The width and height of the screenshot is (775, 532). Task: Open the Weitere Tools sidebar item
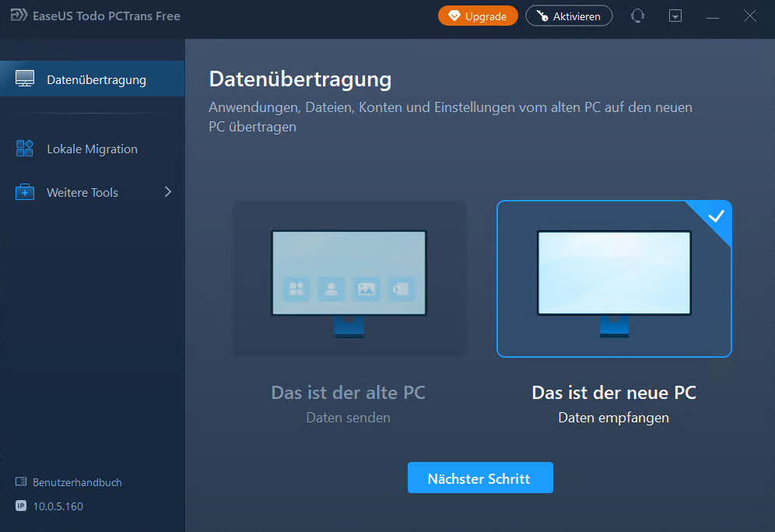pyautogui.click(x=93, y=192)
